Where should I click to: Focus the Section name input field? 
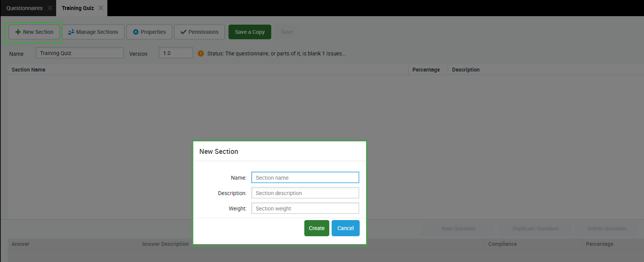pyautogui.click(x=305, y=177)
